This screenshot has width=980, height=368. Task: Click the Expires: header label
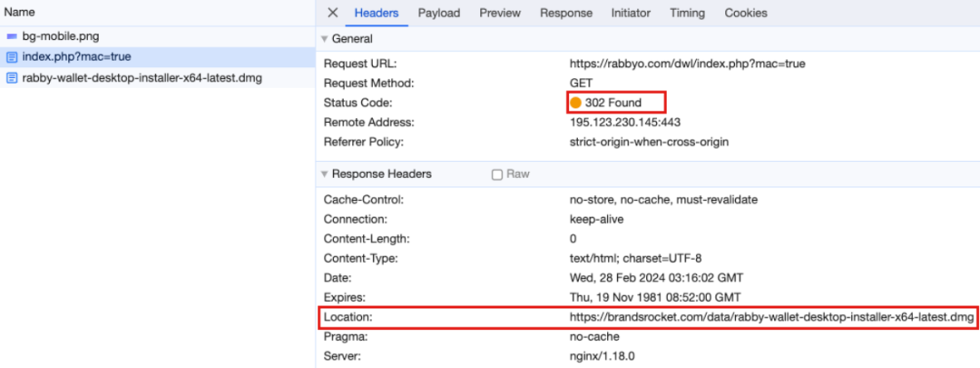click(x=344, y=297)
